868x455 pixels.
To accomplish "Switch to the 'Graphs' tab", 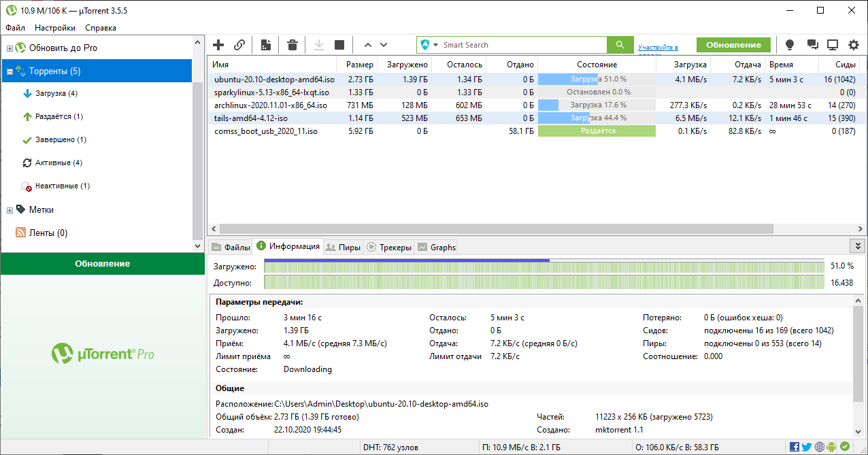I will click(436, 247).
